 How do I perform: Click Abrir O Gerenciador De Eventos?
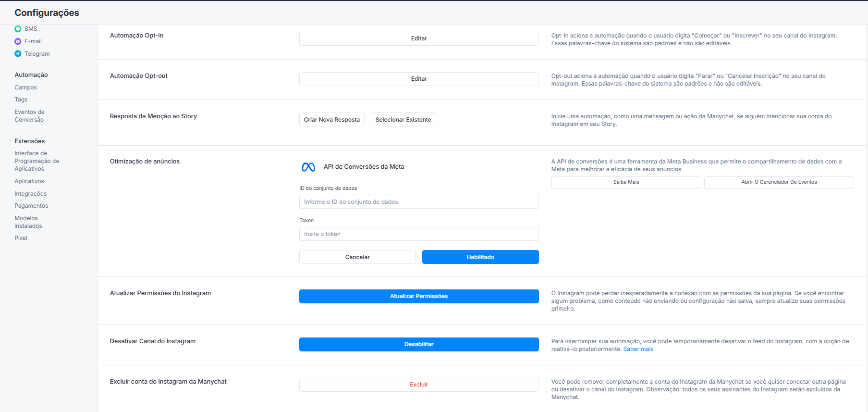[x=779, y=182]
